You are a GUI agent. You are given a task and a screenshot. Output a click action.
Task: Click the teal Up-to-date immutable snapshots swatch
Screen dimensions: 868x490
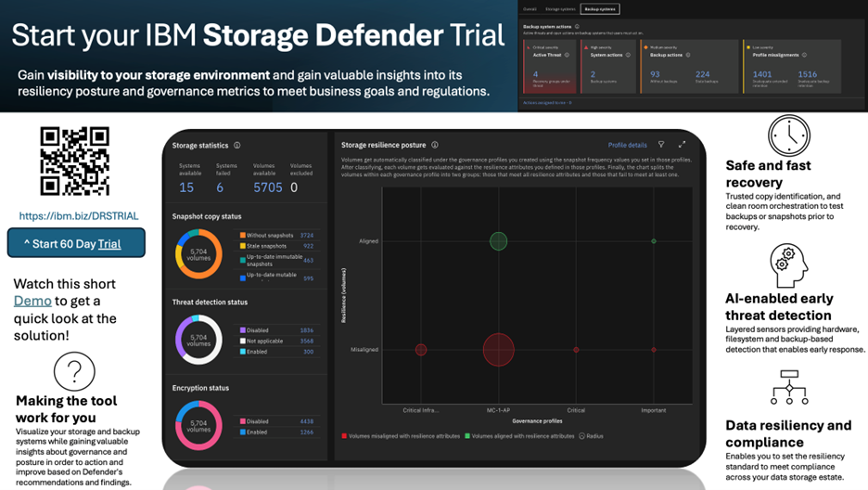(242, 260)
